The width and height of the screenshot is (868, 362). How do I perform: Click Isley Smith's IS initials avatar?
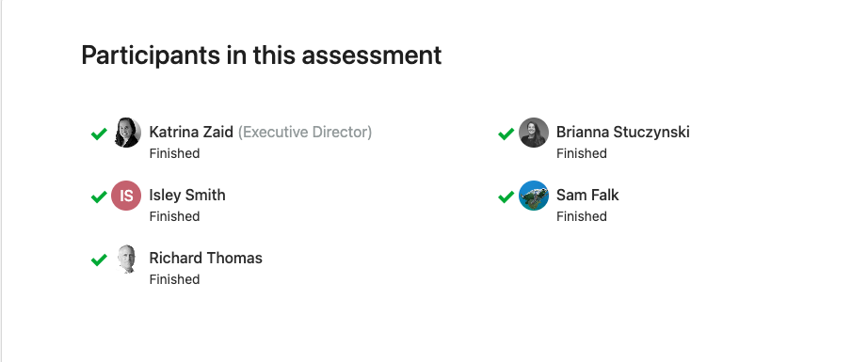[x=127, y=196]
